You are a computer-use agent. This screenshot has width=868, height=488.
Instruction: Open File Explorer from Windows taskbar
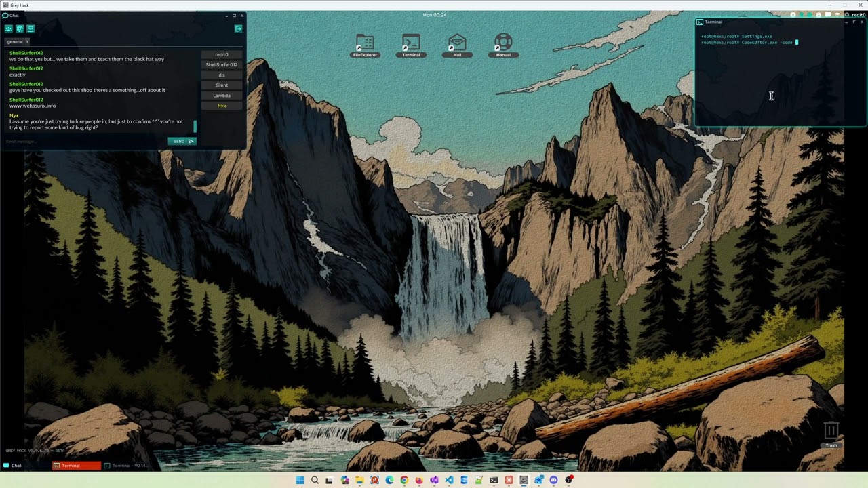point(359,480)
